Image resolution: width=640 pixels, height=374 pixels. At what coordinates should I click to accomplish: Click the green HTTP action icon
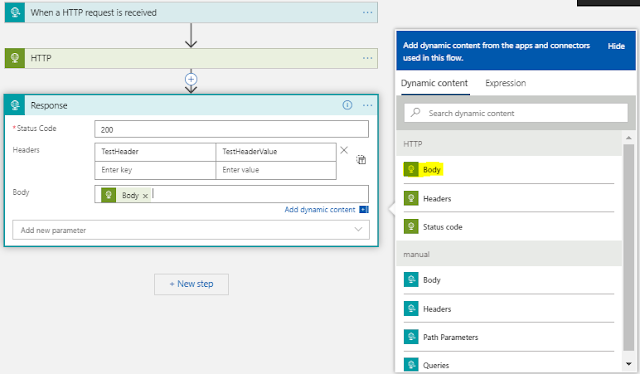[15, 58]
